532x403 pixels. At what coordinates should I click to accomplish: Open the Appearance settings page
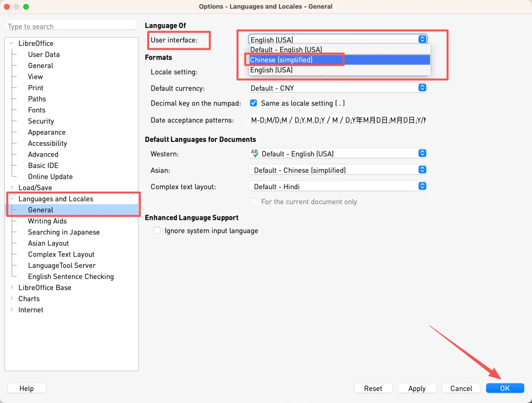47,133
